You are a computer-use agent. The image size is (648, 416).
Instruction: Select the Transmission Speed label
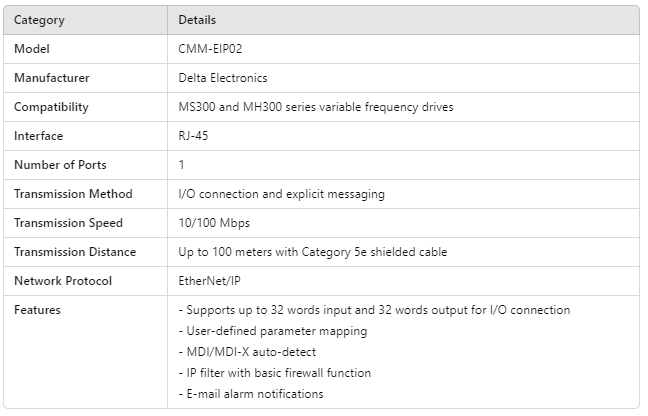click(x=70, y=223)
